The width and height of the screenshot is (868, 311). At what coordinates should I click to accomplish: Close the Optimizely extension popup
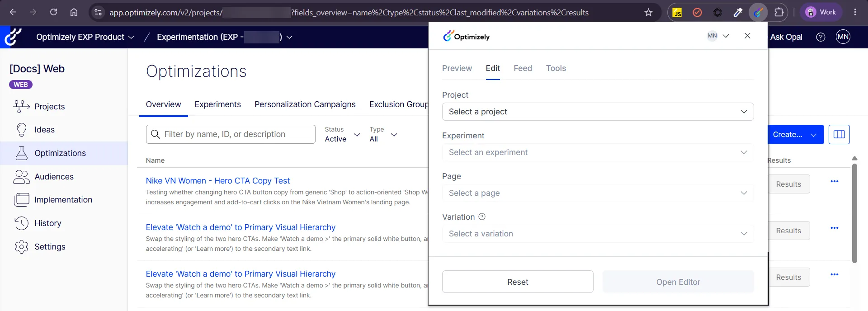(747, 36)
